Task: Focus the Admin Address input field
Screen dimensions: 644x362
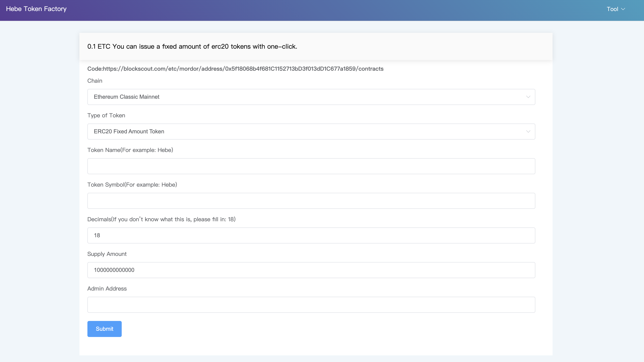Action: (311, 305)
